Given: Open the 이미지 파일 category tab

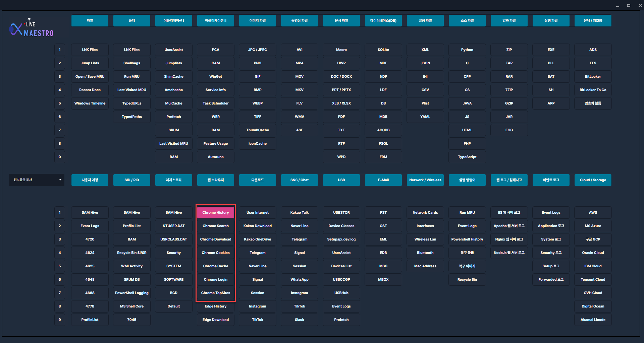Looking at the screenshot, I should click(257, 20).
